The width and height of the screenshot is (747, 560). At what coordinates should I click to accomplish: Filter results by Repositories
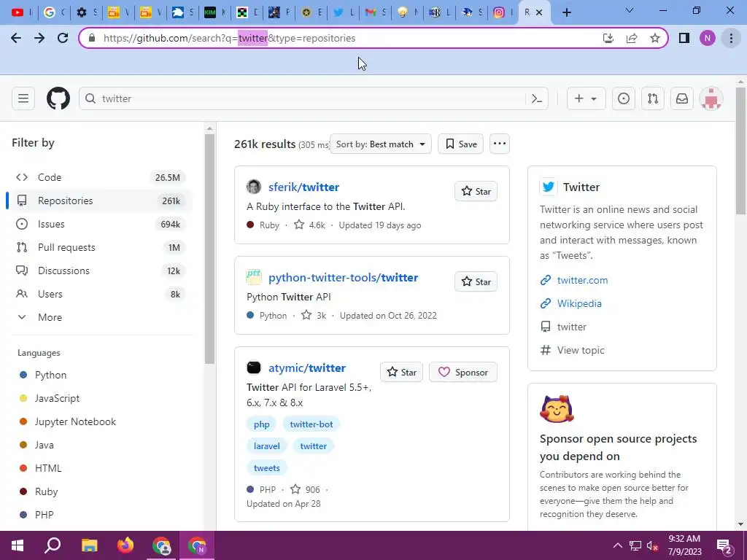coord(99,201)
